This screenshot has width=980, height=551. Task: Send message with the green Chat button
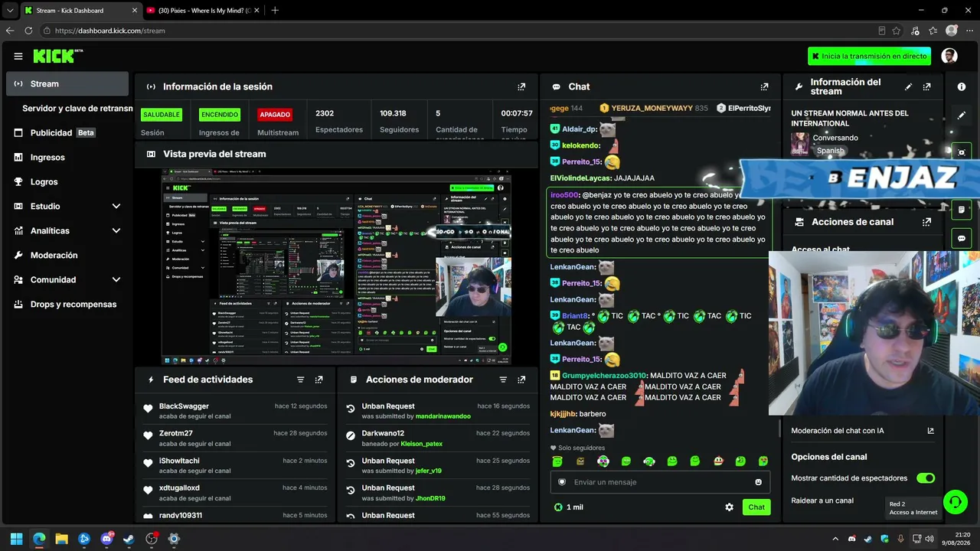coord(756,507)
